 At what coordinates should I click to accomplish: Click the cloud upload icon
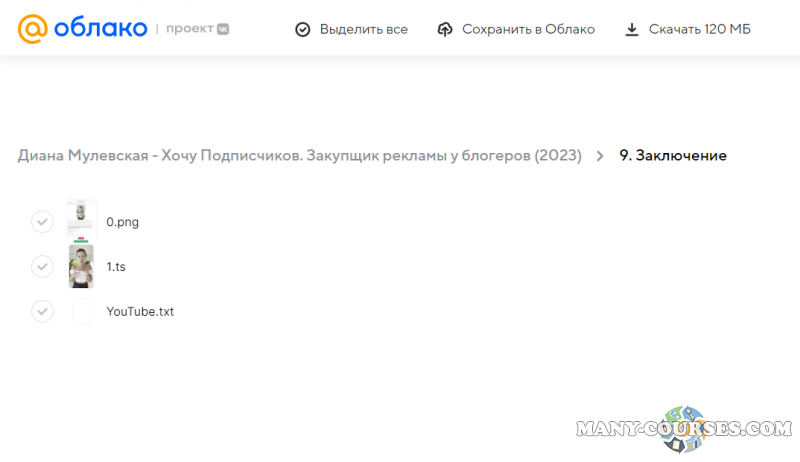coord(445,30)
